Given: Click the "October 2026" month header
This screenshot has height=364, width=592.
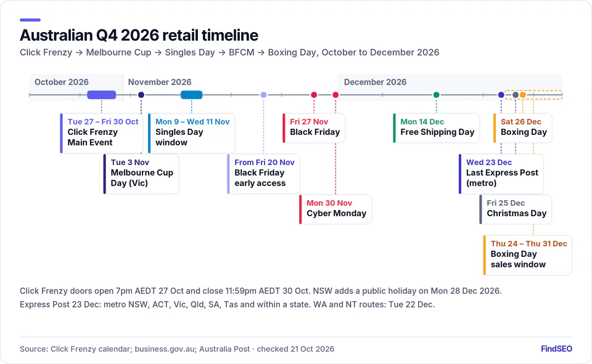Looking at the screenshot, I should 62,82.
